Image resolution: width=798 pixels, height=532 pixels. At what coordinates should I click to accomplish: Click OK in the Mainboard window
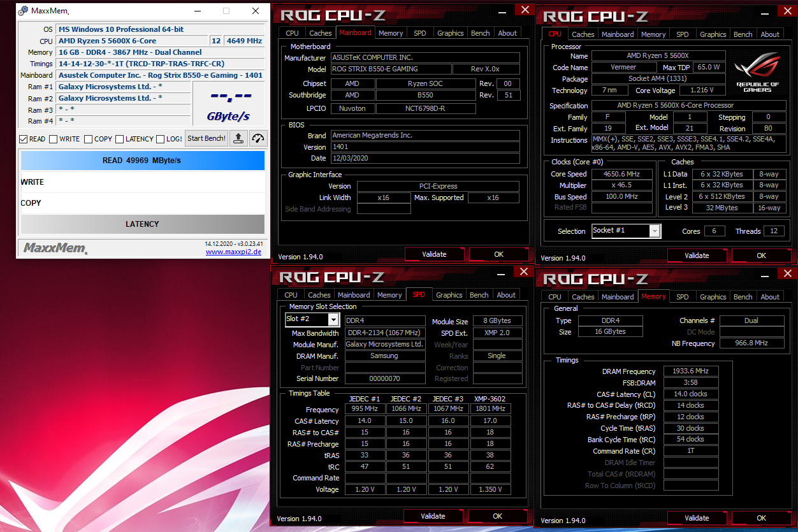click(x=498, y=254)
